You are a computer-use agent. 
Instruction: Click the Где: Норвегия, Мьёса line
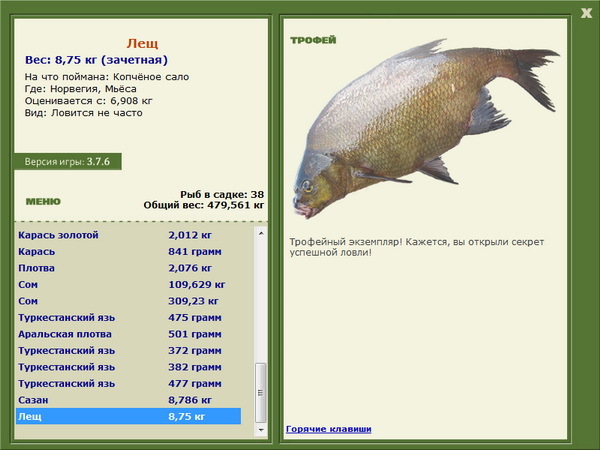point(81,89)
